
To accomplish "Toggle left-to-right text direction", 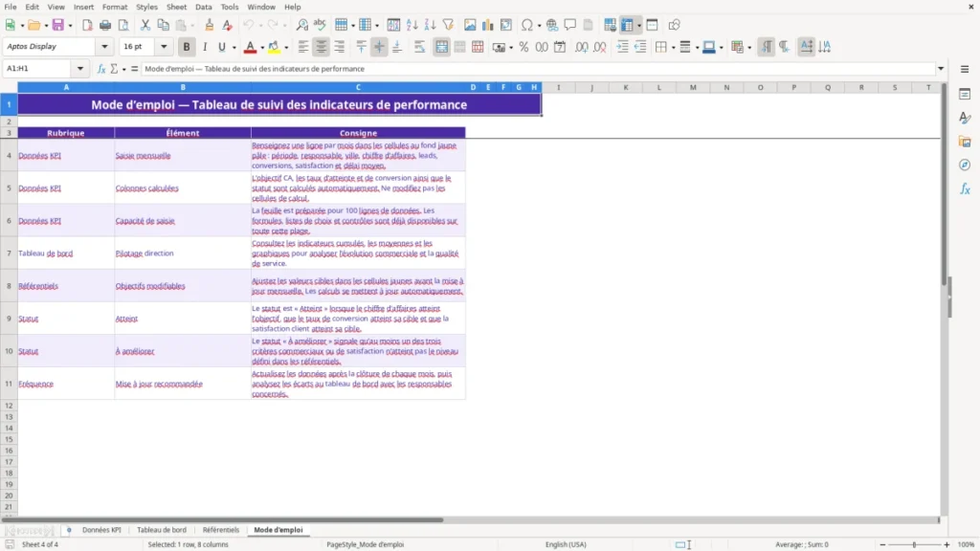I will 767,47.
